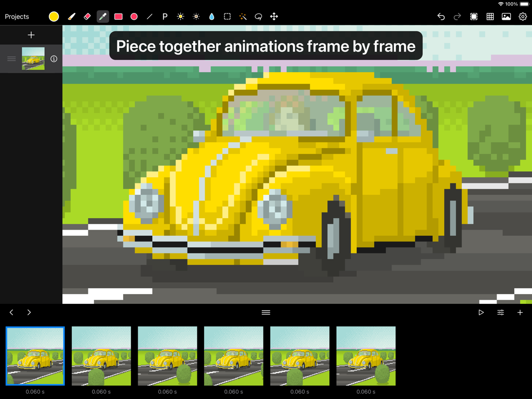The image size is (532, 399).
Task: Choose the Magic Wand selection tool
Action: click(243, 16)
